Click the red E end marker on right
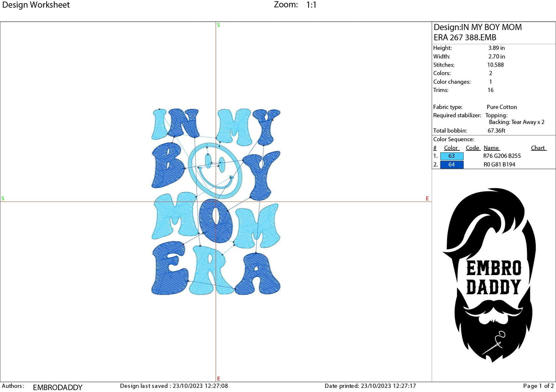The height and width of the screenshot is (392, 556). pyautogui.click(x=427, y=199)
